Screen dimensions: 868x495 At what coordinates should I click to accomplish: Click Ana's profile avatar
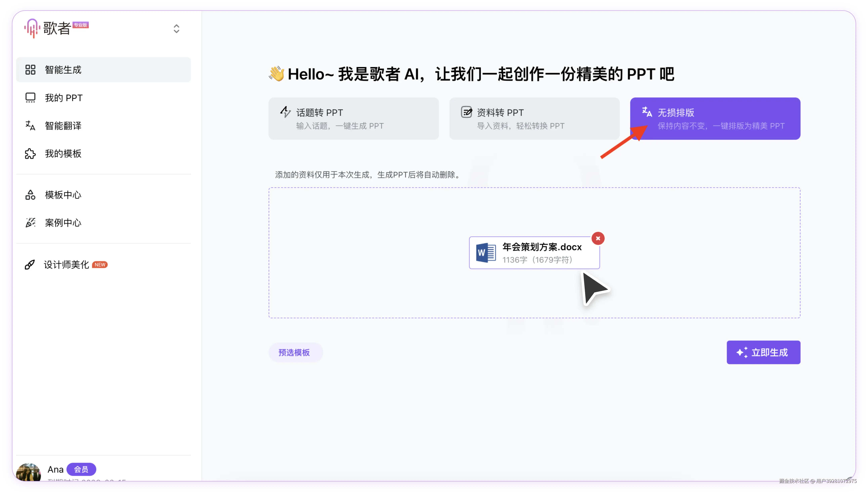click(x=28, y=472)
